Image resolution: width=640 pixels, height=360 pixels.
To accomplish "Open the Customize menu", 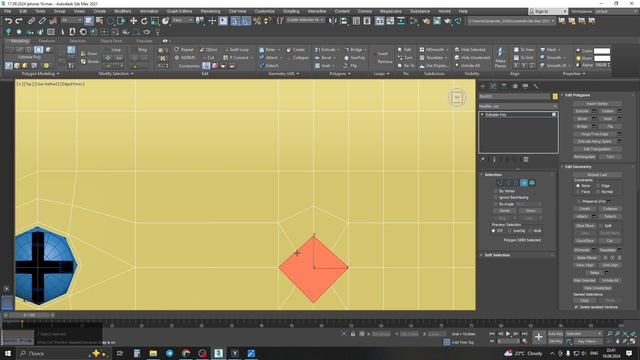I will tap(264, 11).
